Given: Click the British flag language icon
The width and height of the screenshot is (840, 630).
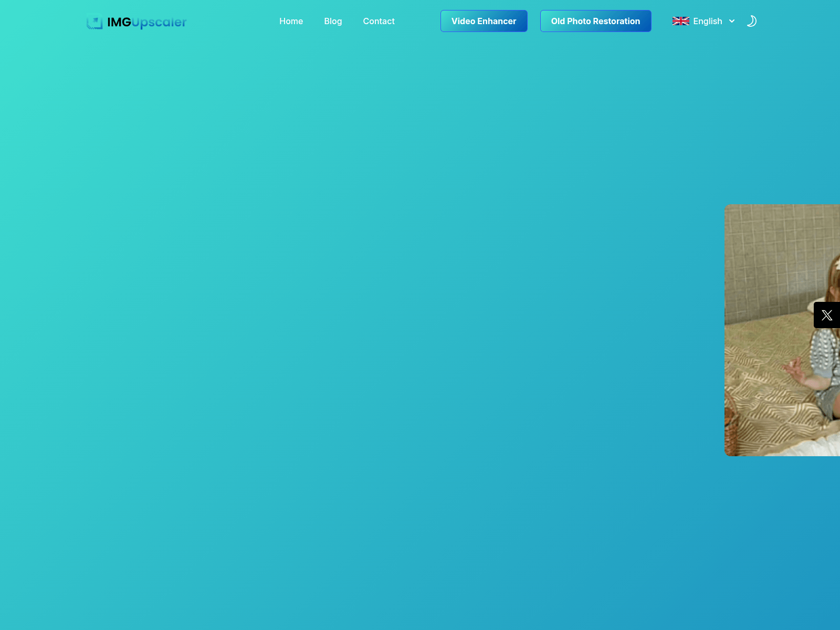Looking at the screenshot, I should [x=681, y=21].
